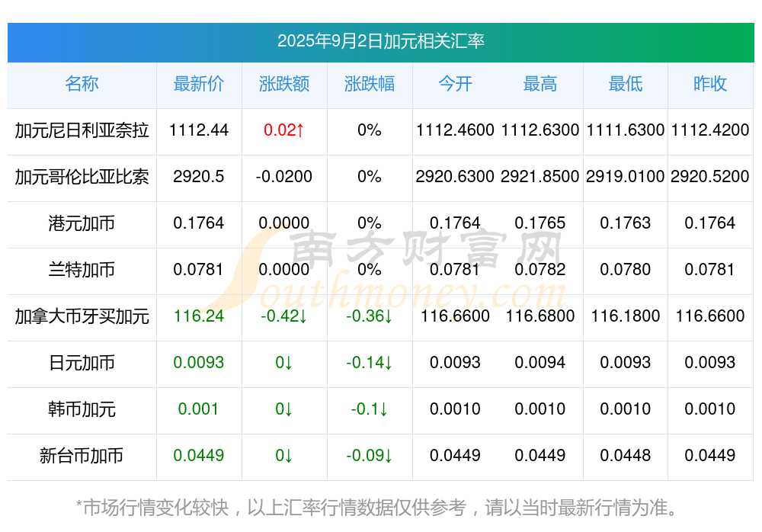Click high value 2921.8500
The width and height of the screenshot is (762, 532).
click(x=540, y=177)
